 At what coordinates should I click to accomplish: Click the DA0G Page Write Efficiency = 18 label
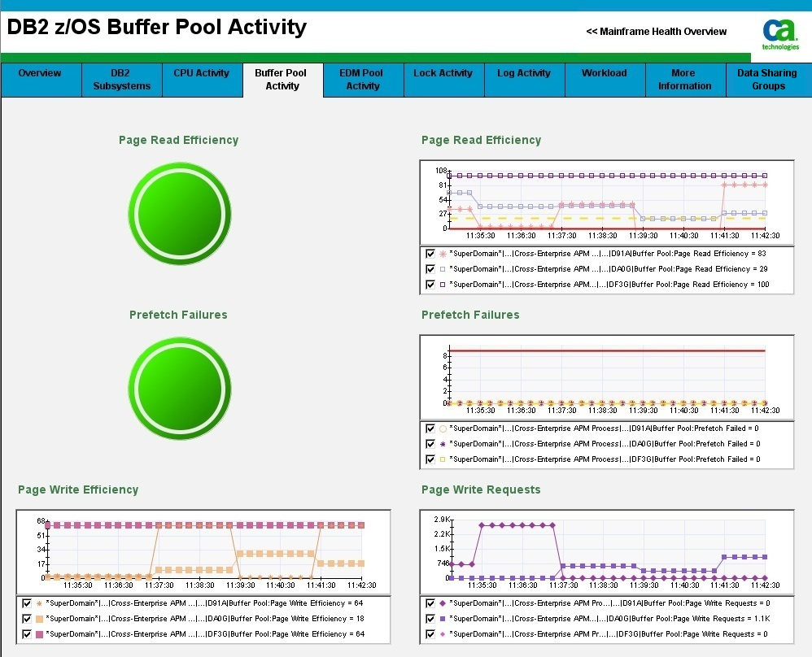coord(205,619)
